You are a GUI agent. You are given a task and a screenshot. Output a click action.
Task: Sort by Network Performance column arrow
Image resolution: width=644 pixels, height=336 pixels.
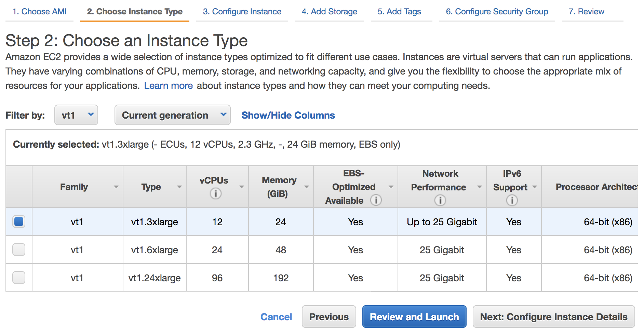point(479,187)
